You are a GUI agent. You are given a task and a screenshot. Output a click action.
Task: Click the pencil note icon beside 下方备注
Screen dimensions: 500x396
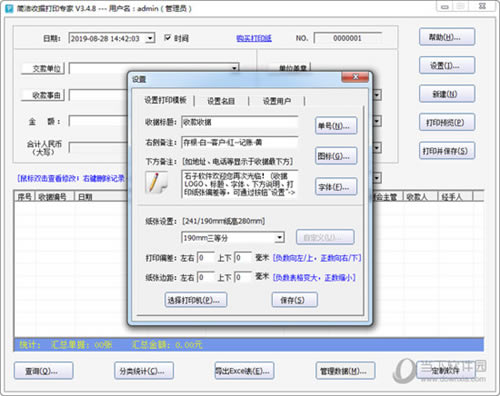pyautogui.click(x=156, y=182)
